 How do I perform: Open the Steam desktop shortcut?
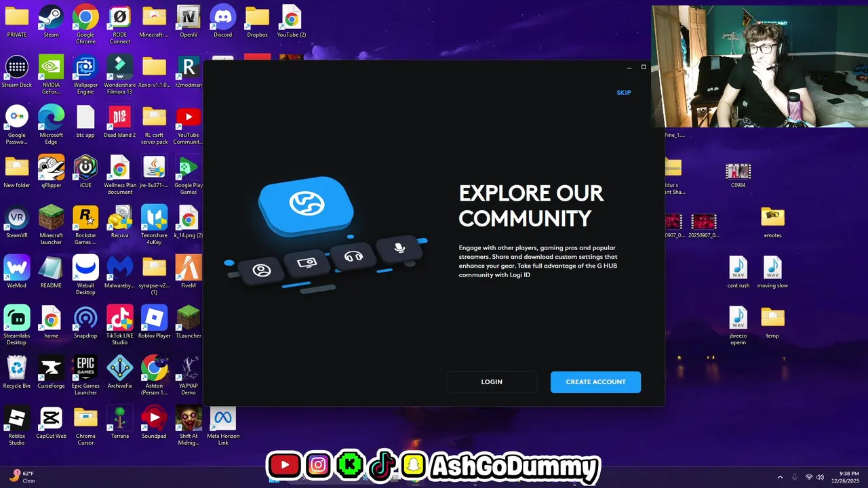point(51,21)
